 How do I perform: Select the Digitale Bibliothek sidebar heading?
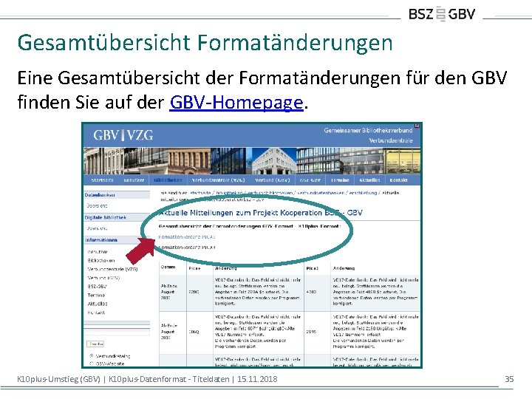117,217
